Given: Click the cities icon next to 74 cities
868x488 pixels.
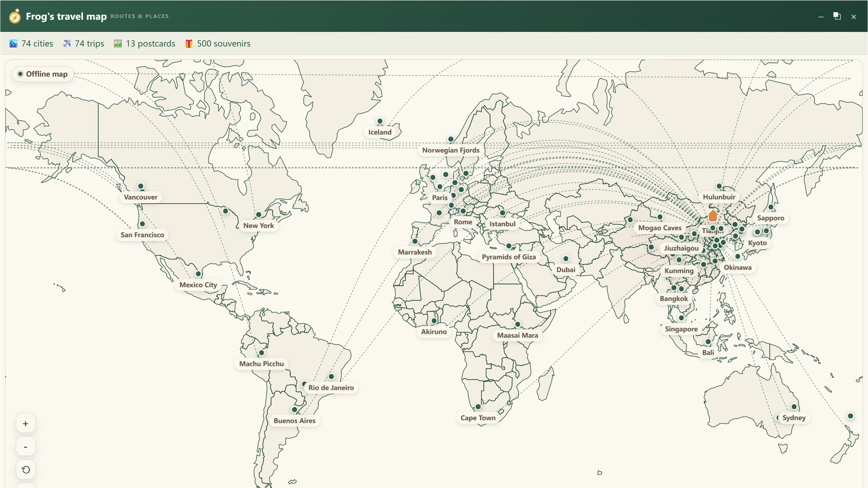Looking at the screenshot, I should [14, 44].
